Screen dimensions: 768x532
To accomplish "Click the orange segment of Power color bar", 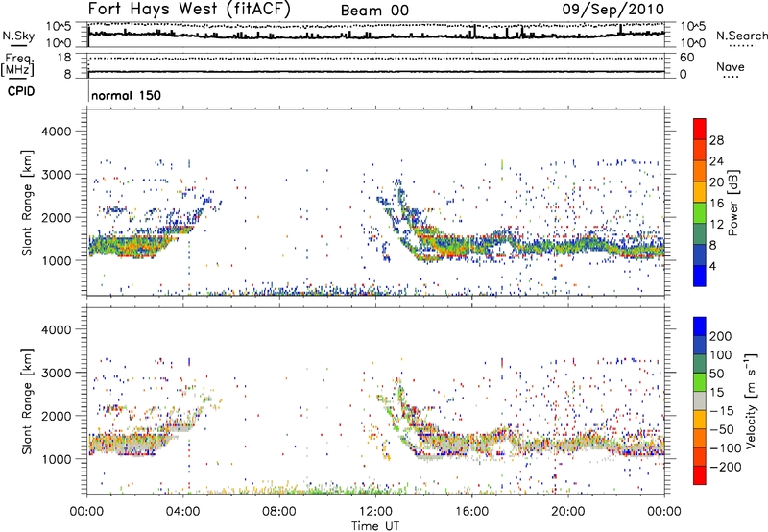I will click(700, 171).
